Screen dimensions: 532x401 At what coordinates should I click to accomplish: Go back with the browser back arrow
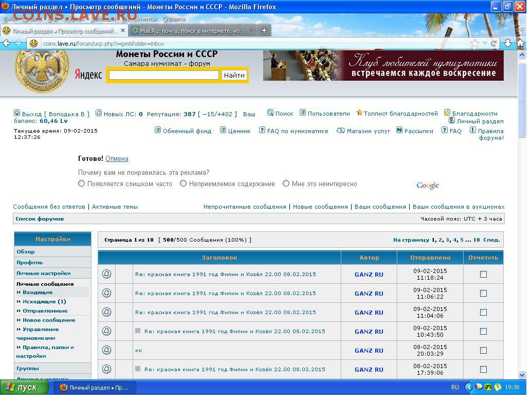point(6,43)
